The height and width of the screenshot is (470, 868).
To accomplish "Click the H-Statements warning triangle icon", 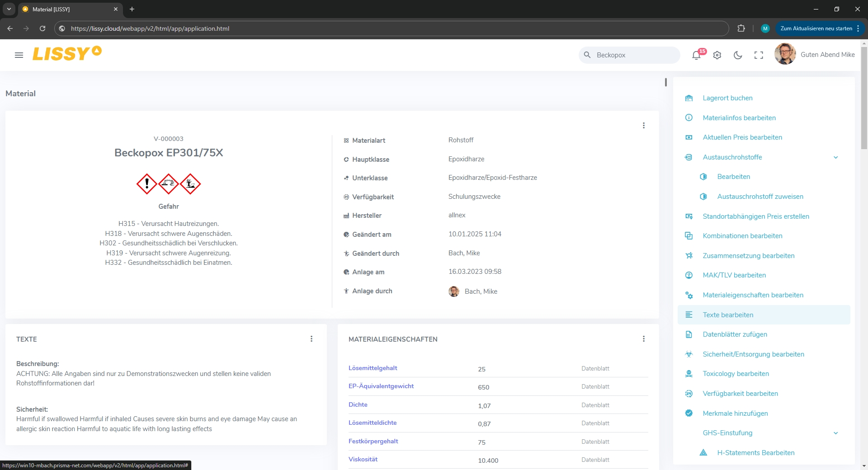I will coord(703,453).
